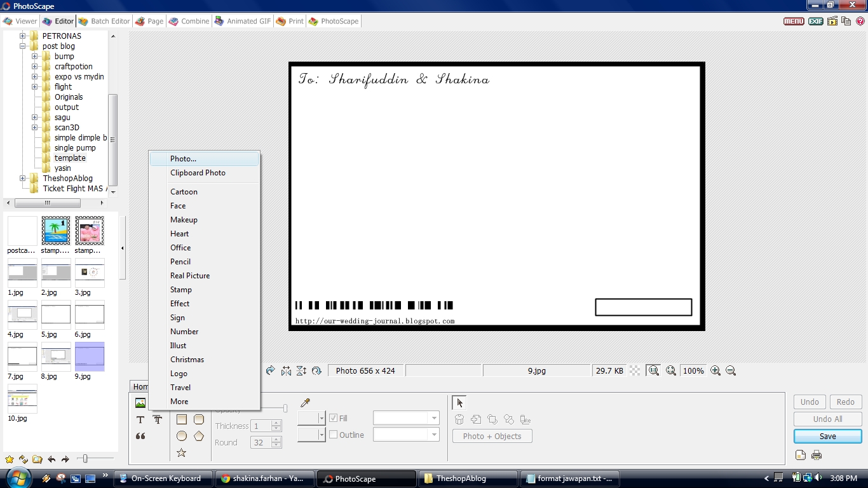Enable the Outline checkbox
This screenshot has height=488, width=868.
click(x=333, y=435)
